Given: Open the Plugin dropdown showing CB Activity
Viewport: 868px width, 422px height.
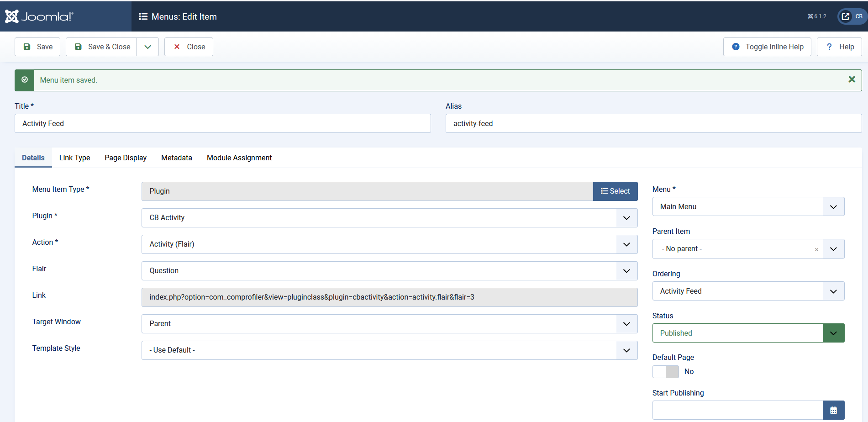Looking at the screenshot, I should click(389, 218).
